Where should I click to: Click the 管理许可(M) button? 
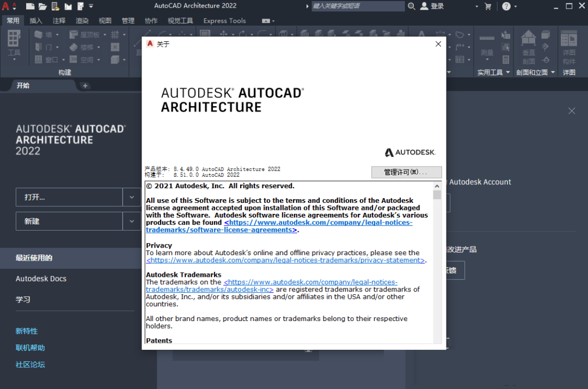point(407,172)
